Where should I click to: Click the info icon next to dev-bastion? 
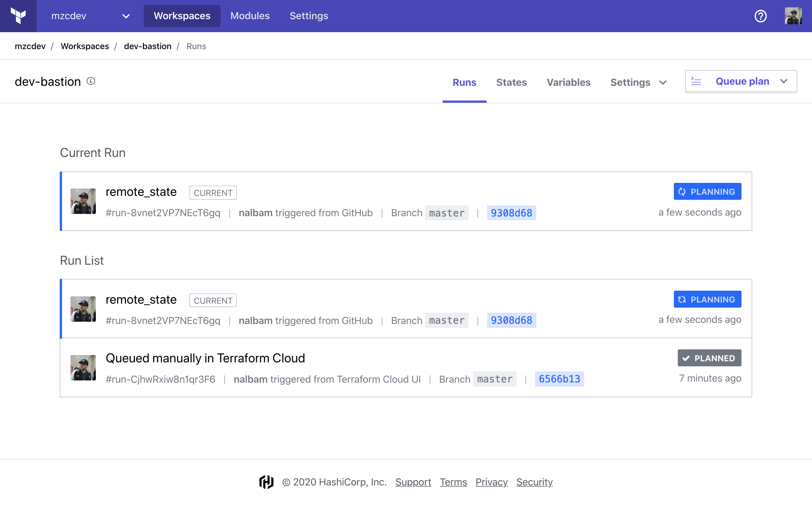click(x=91, y=81)
